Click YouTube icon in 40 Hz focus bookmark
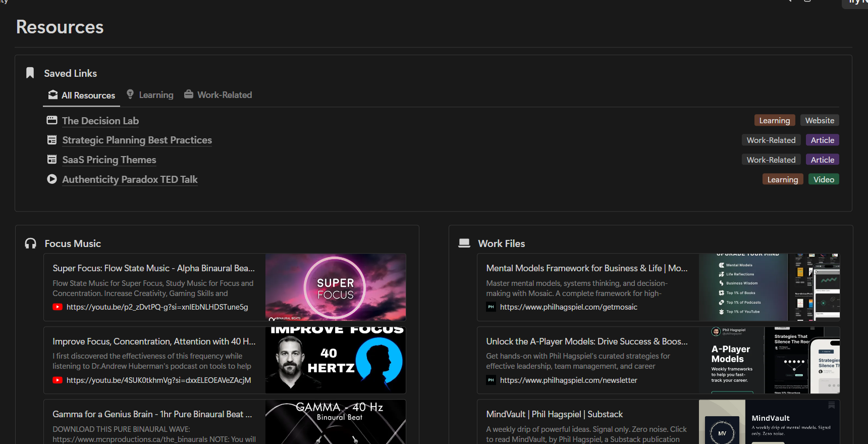Image resolution: width=868 pixels, height=444 pixels. [x=58, y=380]
